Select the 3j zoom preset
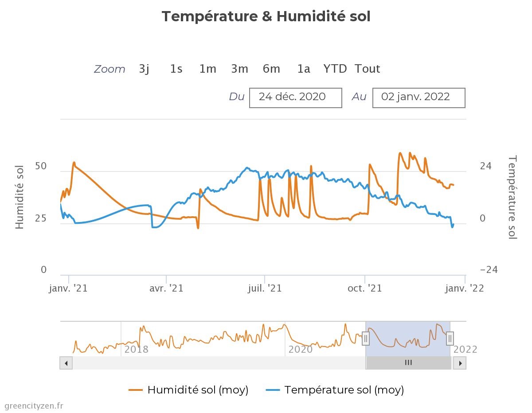 coord(144,69)
